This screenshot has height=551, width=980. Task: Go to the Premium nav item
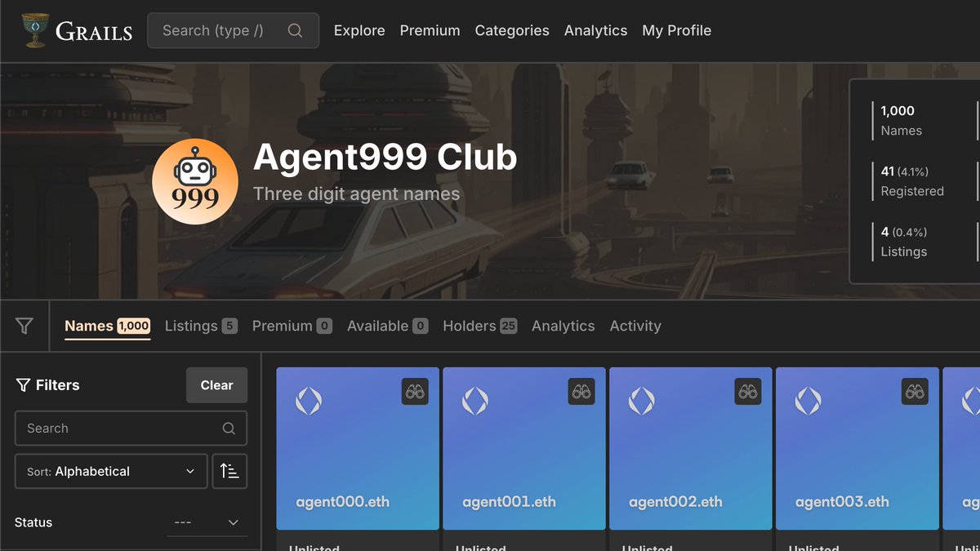430,30
